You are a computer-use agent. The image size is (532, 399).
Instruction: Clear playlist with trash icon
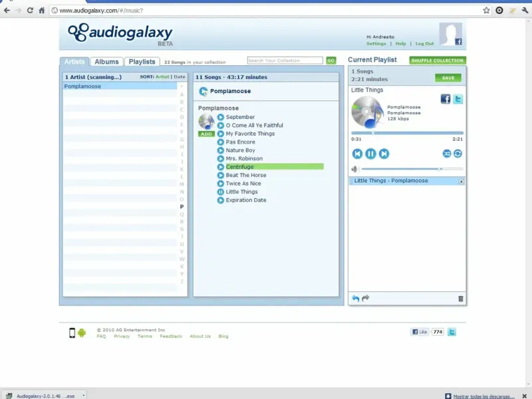(x=461, y=299)
